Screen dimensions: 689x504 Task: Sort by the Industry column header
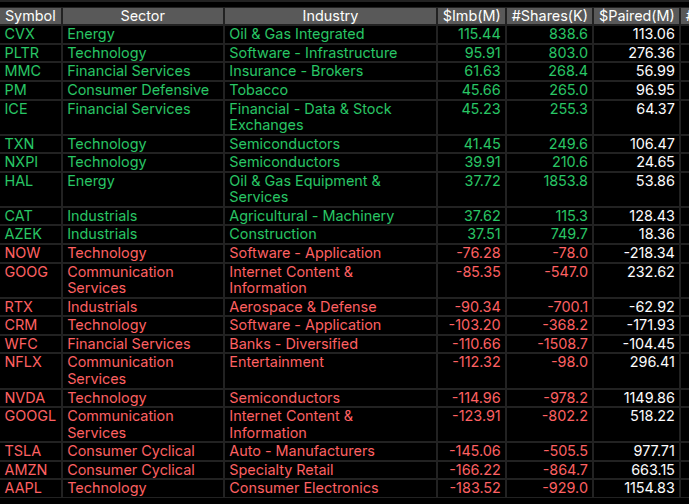(x=330, y=16)
